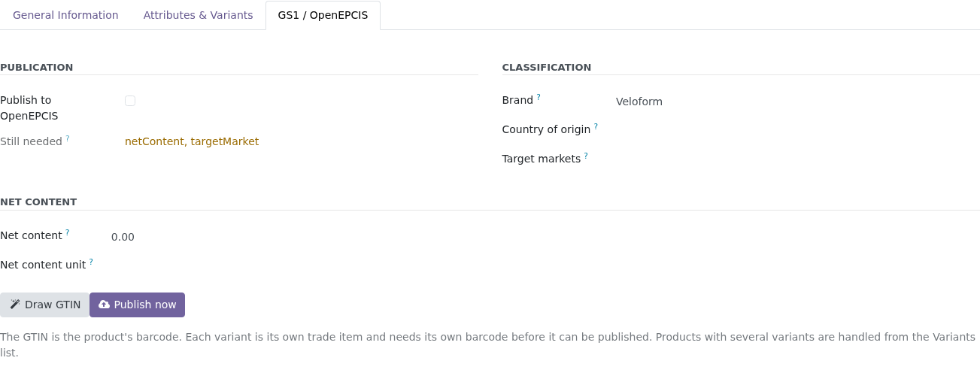Show the Target markets help tooltip
980x385 pixels.
586,156
